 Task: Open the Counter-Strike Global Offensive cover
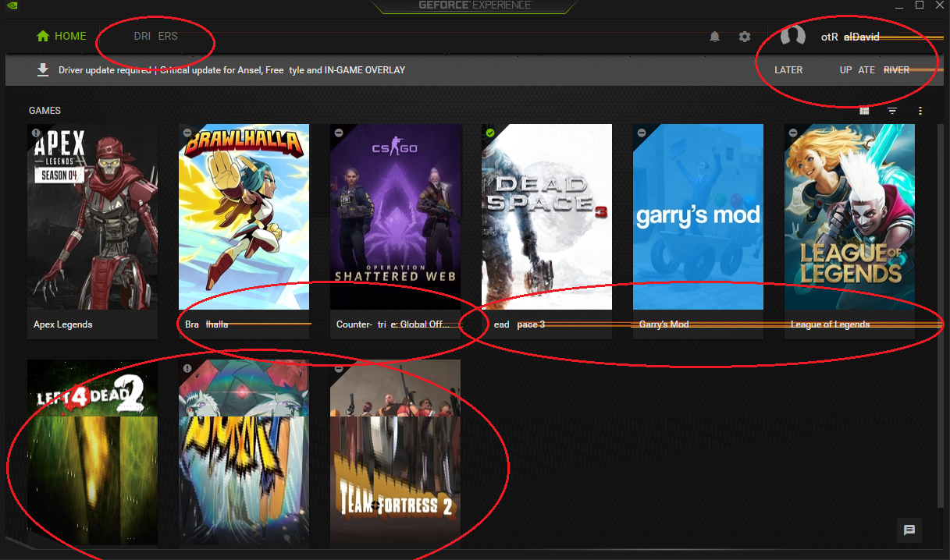click(x=395, y=217)
